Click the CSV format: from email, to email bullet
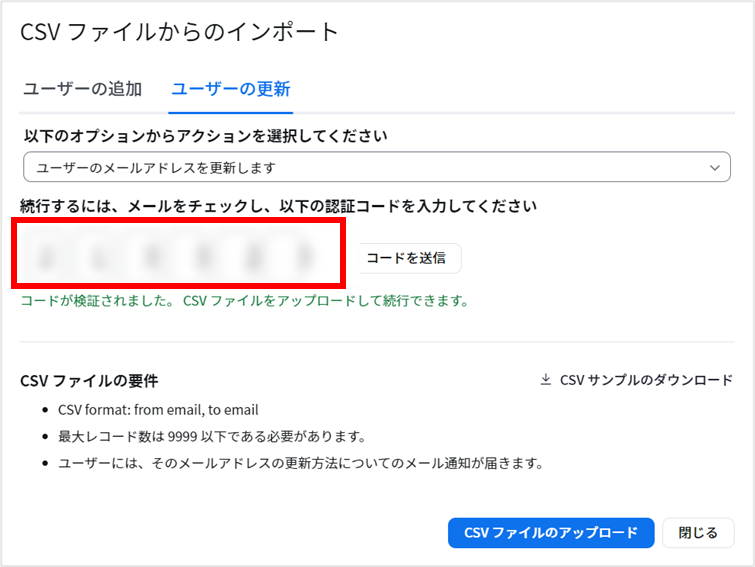The width and height of the screenshot is (755, 567). point(158,410)
